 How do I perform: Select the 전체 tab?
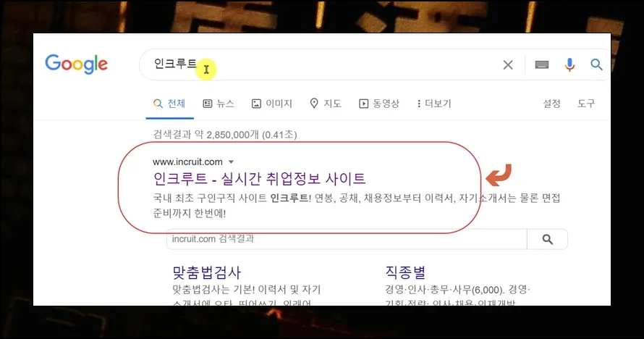tap(169, 104)
